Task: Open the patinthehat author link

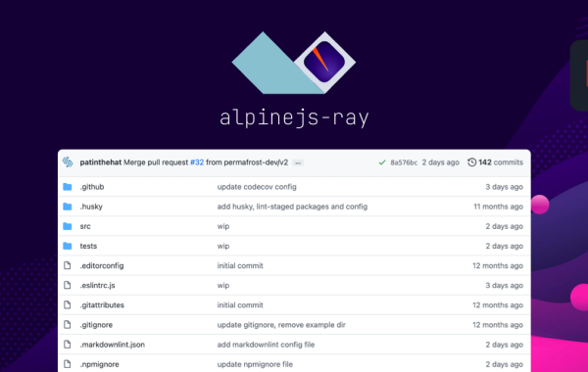Action: click(x=101, y=163)
